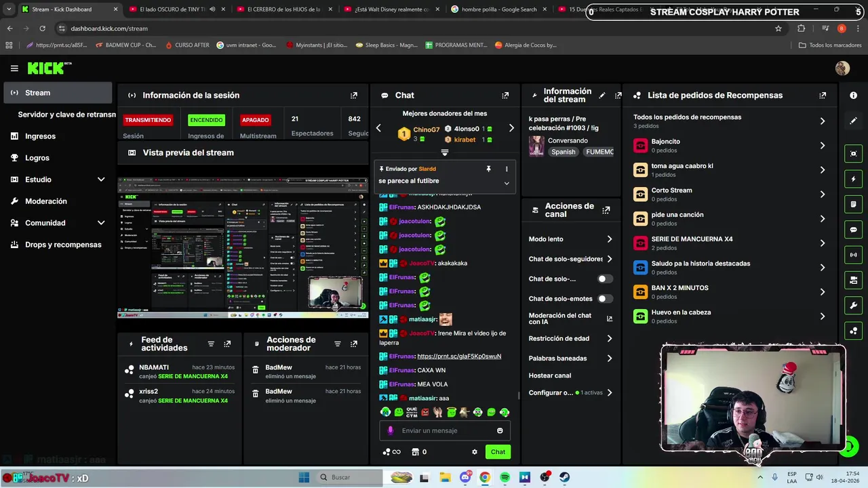Click the Enviar un mensaje input field

tap(444, 430)
